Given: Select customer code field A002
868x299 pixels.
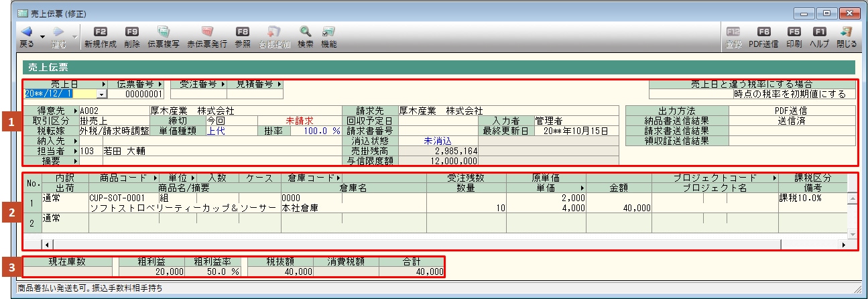Looking at the screenshot, I should tap(114, 110).
